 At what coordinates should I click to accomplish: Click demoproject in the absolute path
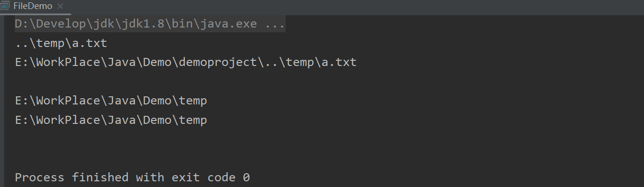tap(218, 63)
